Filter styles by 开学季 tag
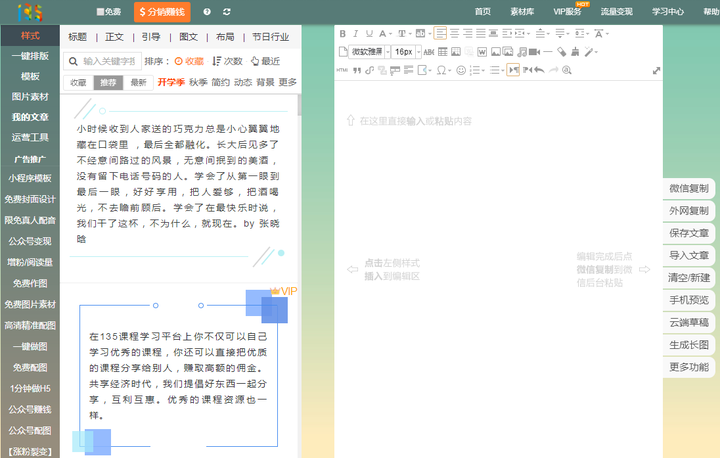The image size is (720, 458). point(171,82)
